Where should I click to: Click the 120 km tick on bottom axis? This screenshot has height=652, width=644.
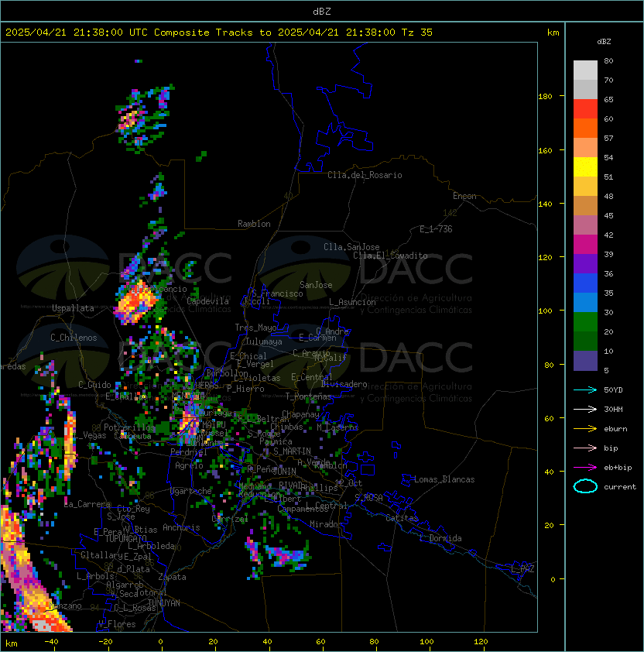pyautogui.click(x=481, y=642)
